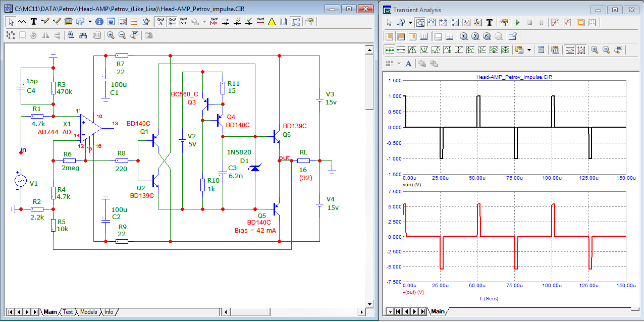Zoom out in Transient Analysis toolbar
644x322 pixels.
(606, 50)
